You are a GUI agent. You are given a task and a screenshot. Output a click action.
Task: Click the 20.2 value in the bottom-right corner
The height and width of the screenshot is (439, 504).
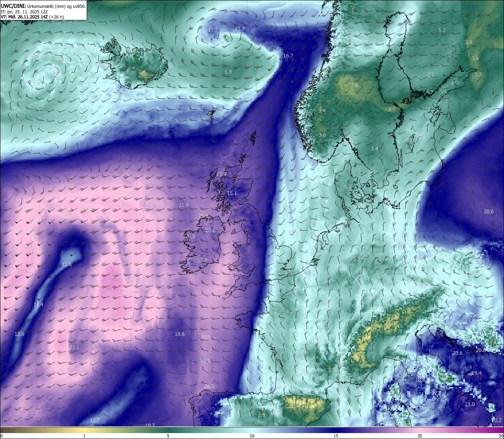(x=497, y=420)
